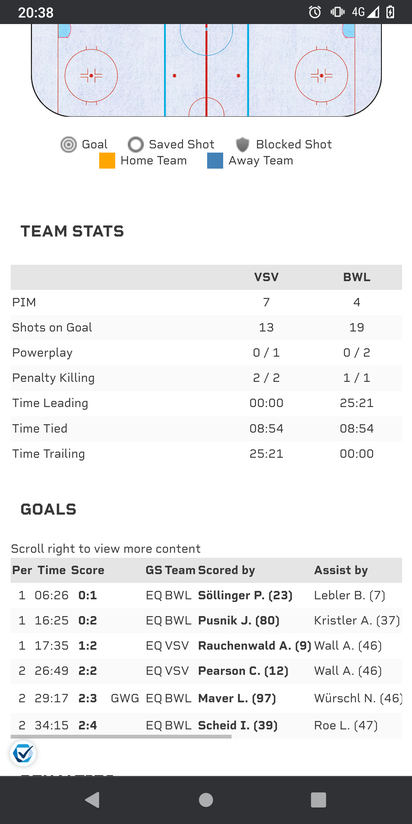Click the horizontal scrollbar under goals table
The height and width of the screenshot is (824, 412).
[x=121, y=736]
